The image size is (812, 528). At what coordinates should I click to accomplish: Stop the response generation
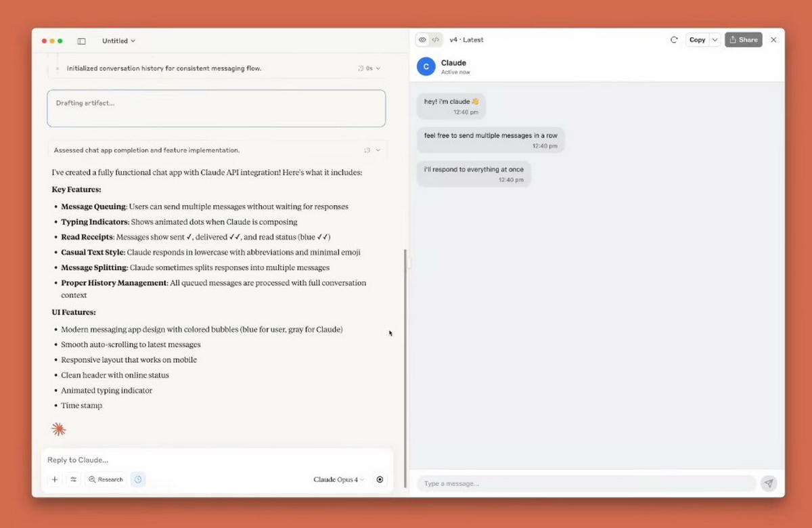(x=380, y=479)
